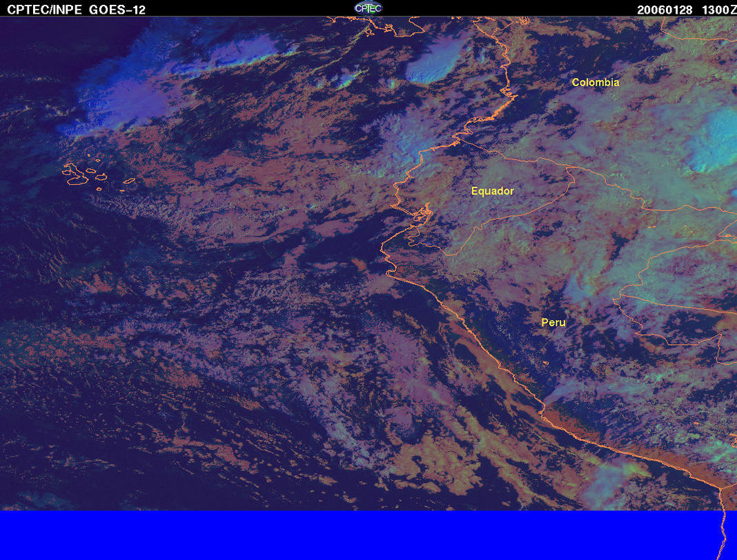737x560 pixels.
Task: Click the CPTEC logo in the header
Action: (368, 8)
